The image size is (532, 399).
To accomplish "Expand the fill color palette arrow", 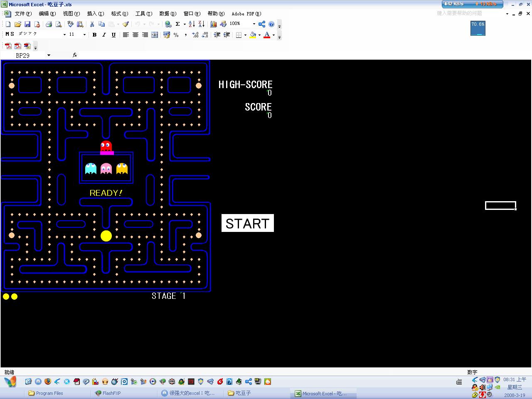I will [x=259, y=35].
